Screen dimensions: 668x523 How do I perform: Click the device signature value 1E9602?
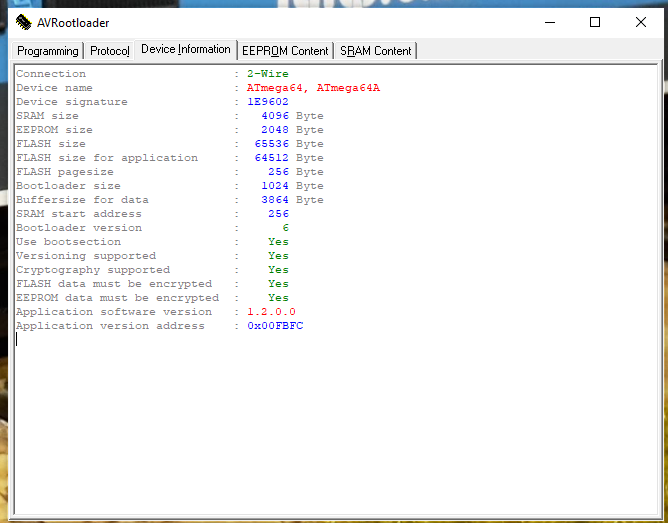click(x=268, y=102)
